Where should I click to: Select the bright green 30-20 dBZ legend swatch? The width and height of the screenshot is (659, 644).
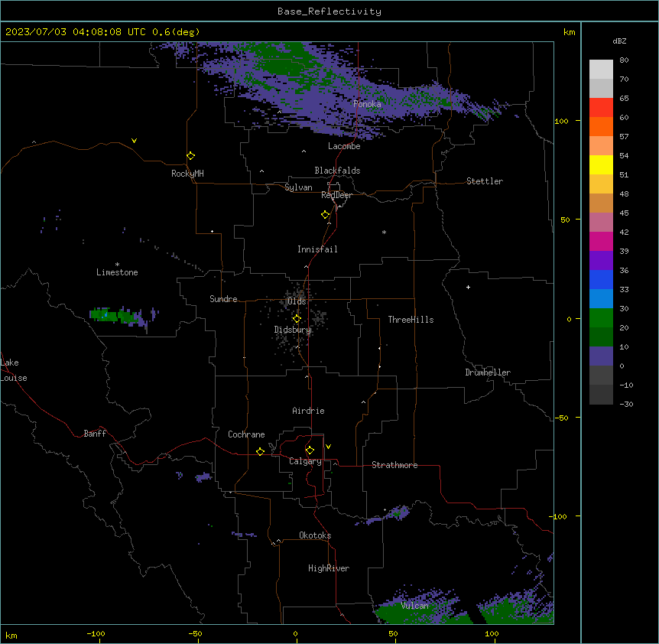[601, 318]
